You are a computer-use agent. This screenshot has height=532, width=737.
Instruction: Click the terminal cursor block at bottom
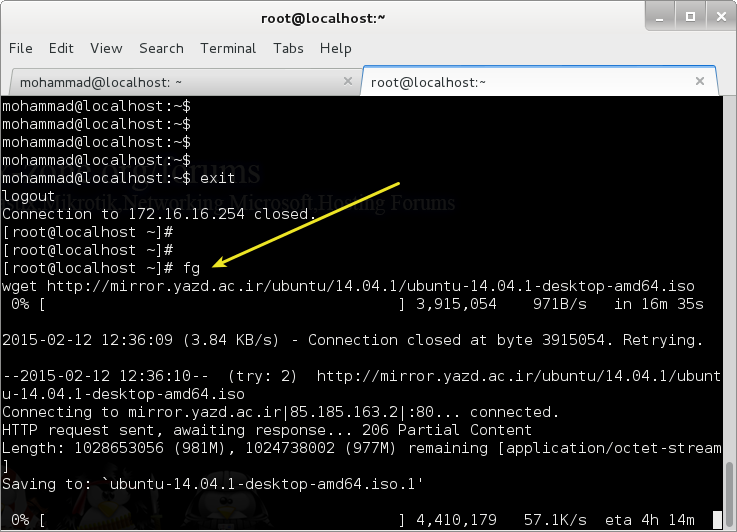[x=717, y=520]
